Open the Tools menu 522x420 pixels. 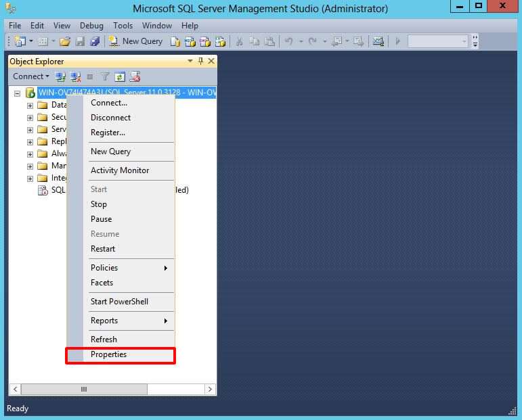tap(123, 26)
